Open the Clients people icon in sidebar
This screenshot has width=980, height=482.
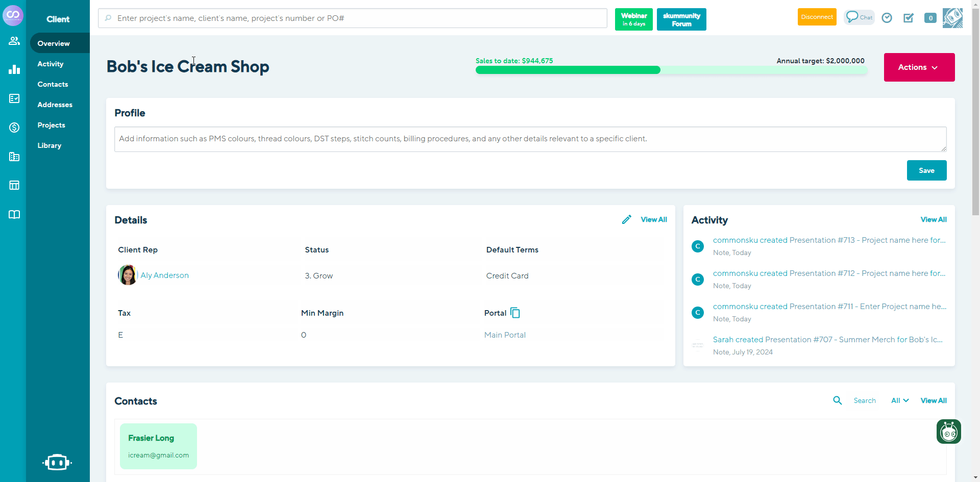click(14, 41)
